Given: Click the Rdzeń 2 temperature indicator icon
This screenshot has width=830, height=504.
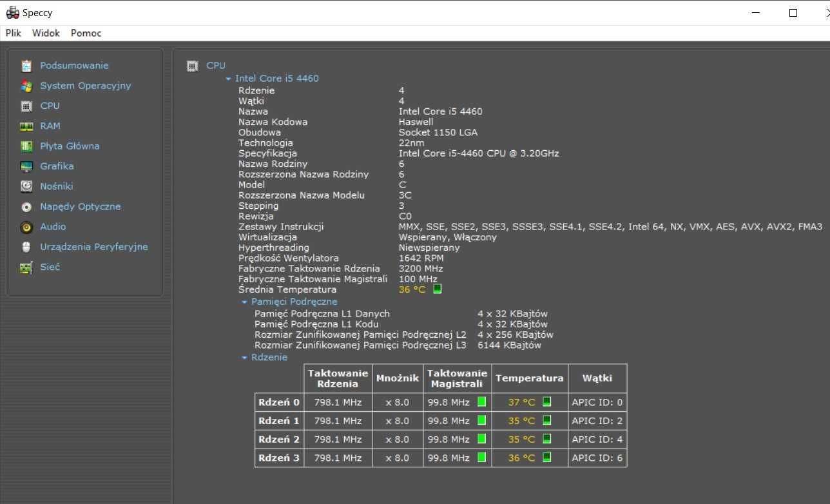Looking at the screenshot, I should [x=547, y=439].
